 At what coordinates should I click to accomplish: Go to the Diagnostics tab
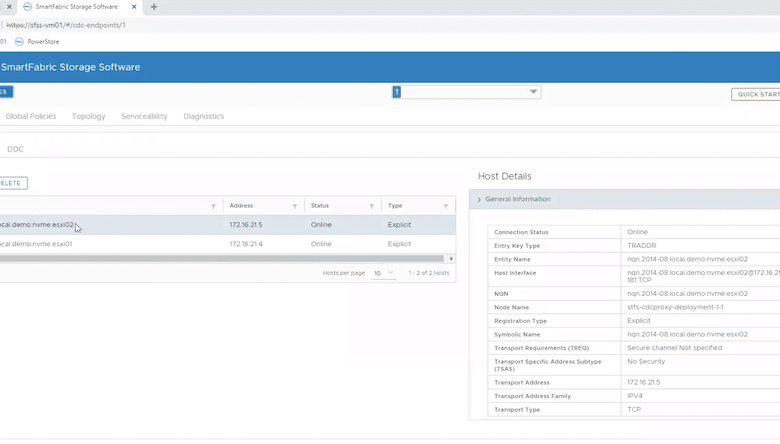point(203,116)
